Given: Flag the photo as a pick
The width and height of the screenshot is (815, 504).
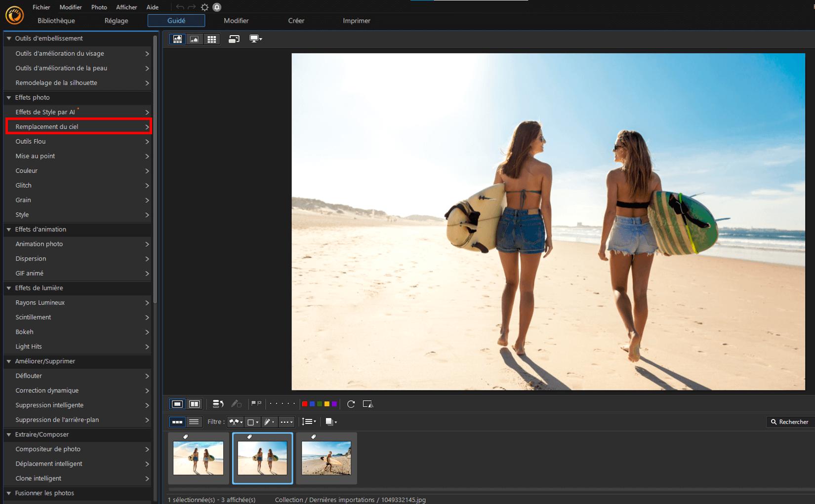Looking at the screenshot, I should [x=253, y=403].
